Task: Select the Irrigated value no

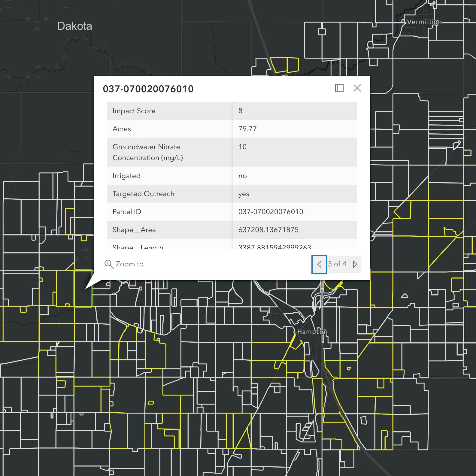Action: [x=242, y=176]
